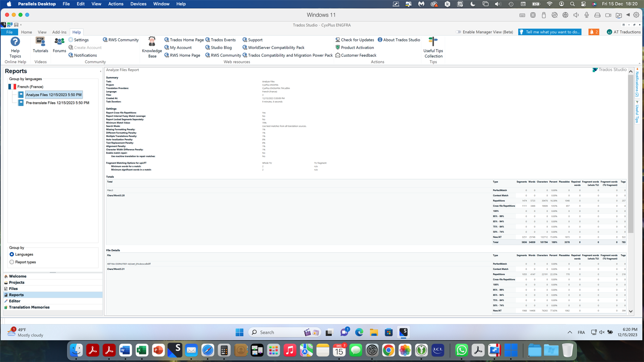Image resolution: width=644 pixels, height=362 pixels.
Task: Collapse the Reports side panel
Action: pyautogui.click(x=101, y=71)
